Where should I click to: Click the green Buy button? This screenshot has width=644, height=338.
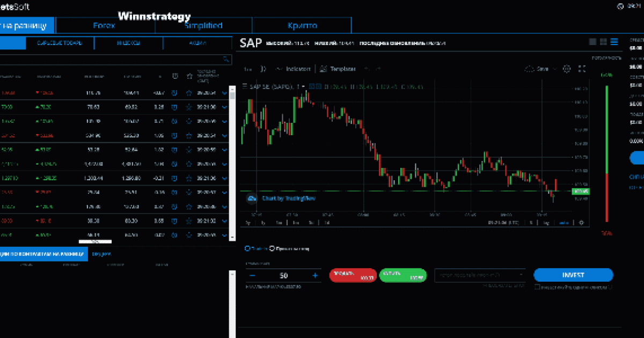click(402, 275)
